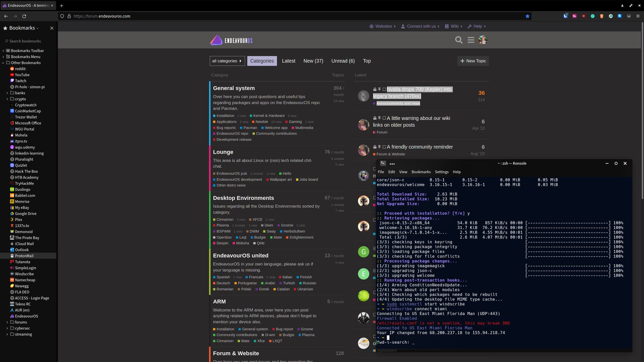Open the Websites dropdown menu
The height and width of the screenshot is (362, 644).
coord(383,26)
